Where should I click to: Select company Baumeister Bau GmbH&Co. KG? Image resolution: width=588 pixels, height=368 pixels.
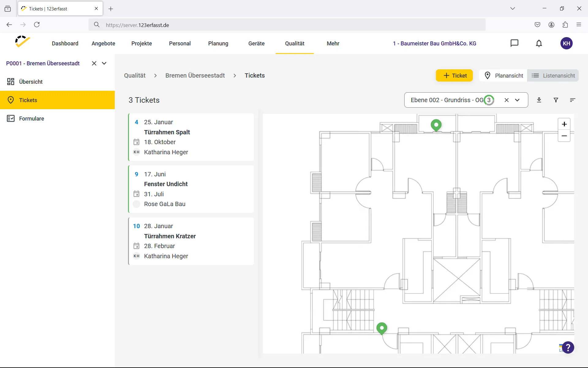435,44
